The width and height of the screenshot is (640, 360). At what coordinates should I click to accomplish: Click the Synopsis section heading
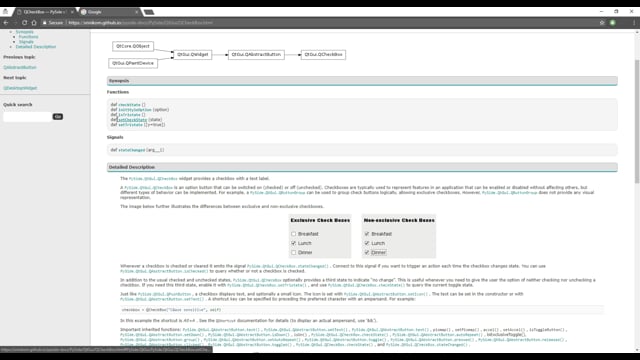coord(362,81)
